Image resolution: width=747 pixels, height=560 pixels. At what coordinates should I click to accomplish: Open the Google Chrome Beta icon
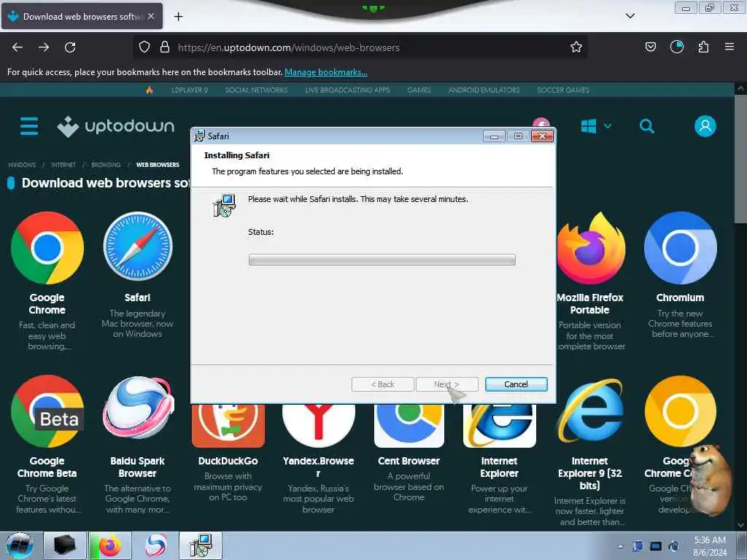47,411
